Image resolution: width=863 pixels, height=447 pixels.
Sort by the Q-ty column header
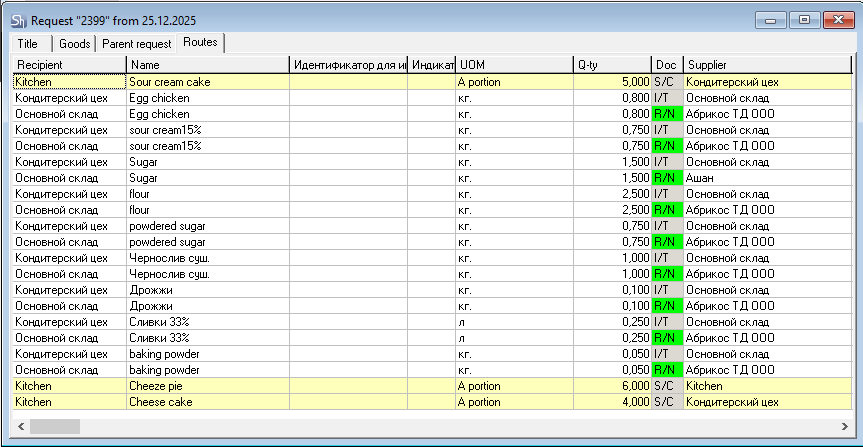pyautogui.click(x=612, y=65)
